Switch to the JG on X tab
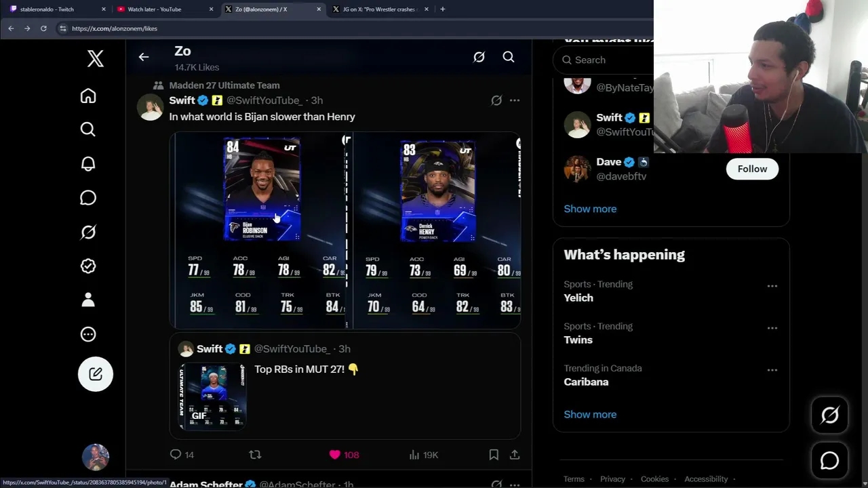 tap(380, 9)
